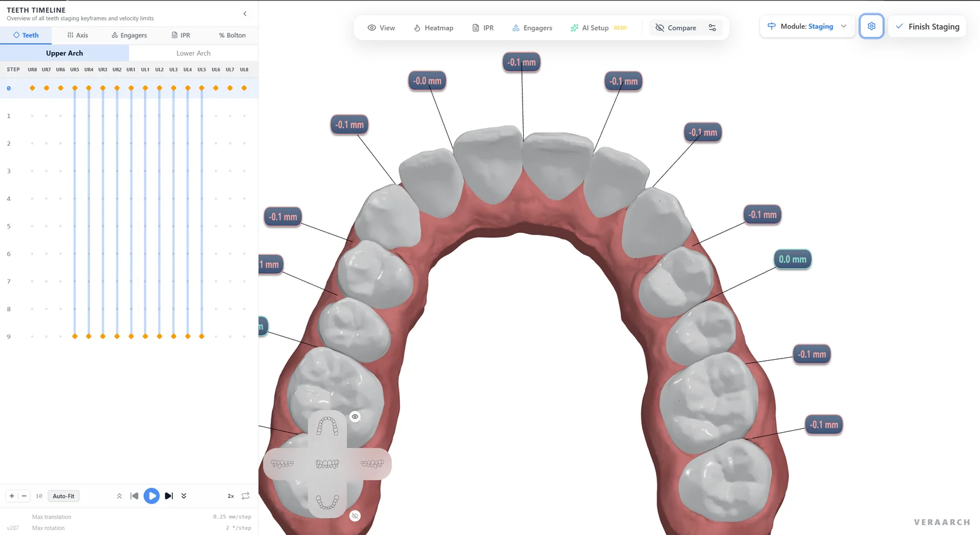Viewport: 980px width, 535px height.
Task: Open the settings gear button
Action: 871,26
